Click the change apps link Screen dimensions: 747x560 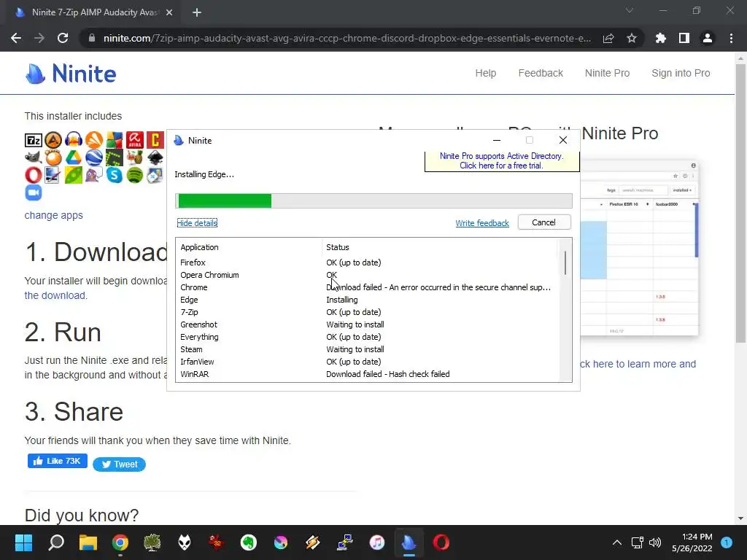pos(53,215)
